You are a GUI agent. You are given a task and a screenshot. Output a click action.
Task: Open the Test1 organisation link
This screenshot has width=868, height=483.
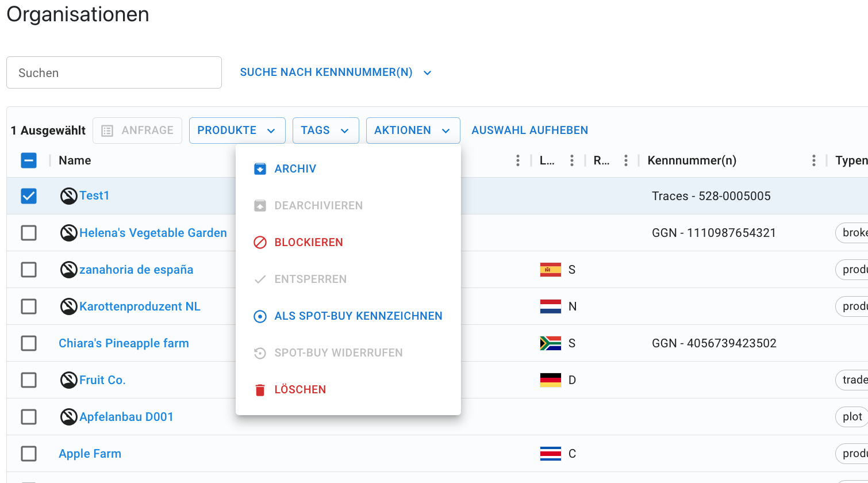pyautogui.click(x=94, y=195)
